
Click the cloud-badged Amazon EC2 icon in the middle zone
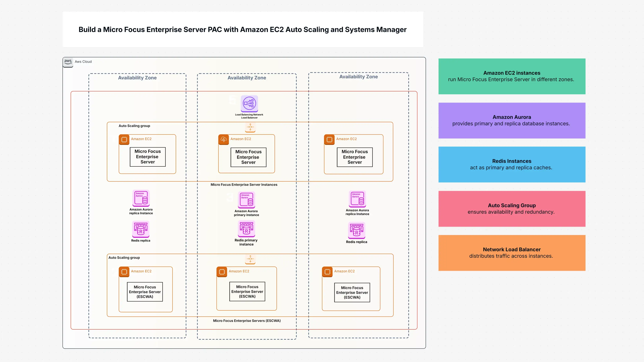[224, 140]
